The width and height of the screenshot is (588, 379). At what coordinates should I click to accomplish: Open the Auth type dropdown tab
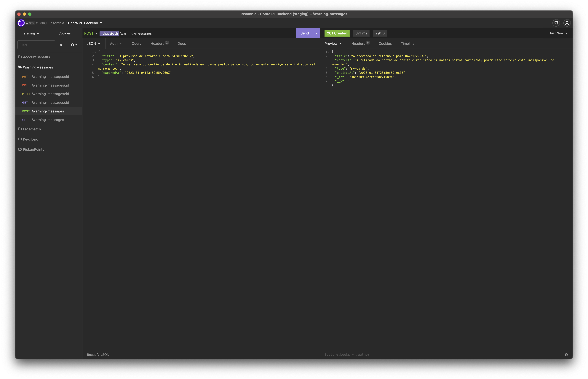pyautogui.click(x=116, y=44)
